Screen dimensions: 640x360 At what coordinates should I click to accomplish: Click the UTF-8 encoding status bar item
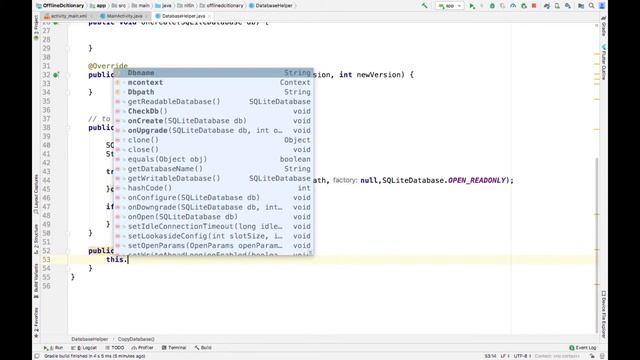pyautogui.click(x=522, y=356)
